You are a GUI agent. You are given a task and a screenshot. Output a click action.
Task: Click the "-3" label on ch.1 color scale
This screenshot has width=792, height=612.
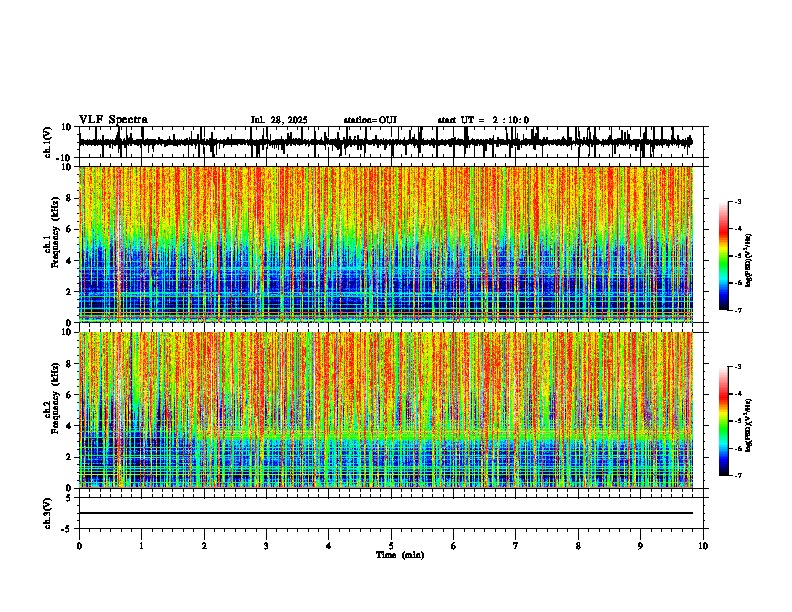pos(738,201)
